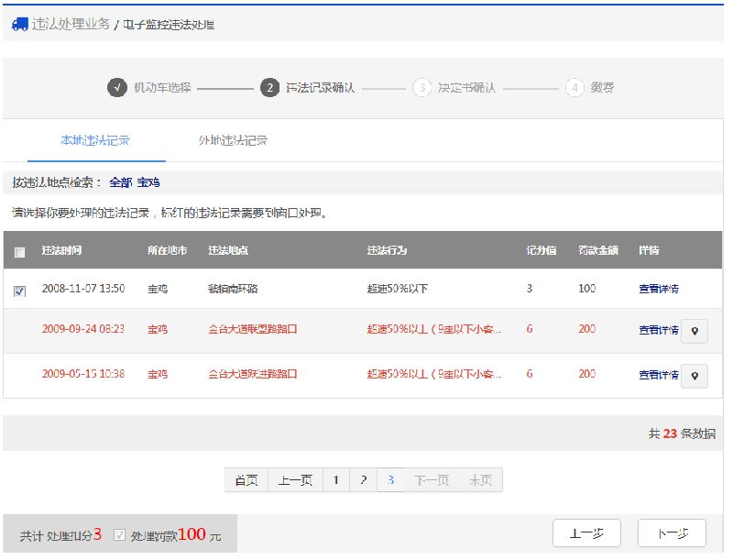
Task: Uncheck the 2008-11-07 13:50 record checkbox
Action: [x=20, y=291]
